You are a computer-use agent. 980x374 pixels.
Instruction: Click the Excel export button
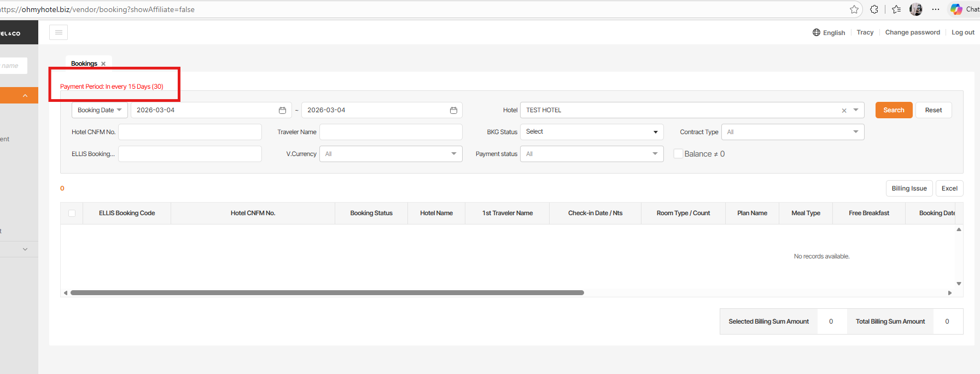(x=949, y=188)
